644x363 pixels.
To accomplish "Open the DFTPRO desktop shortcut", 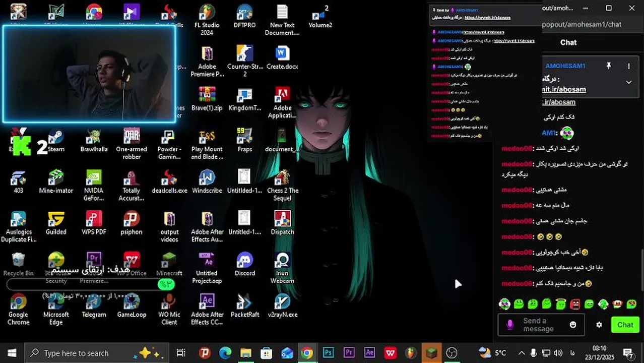I will pyautogui.click(x=244, y=16).
